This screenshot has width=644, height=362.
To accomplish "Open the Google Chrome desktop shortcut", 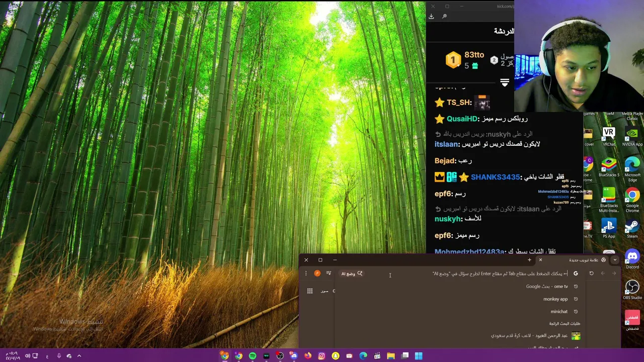I will pyautogui.click(x=632, y=200).
